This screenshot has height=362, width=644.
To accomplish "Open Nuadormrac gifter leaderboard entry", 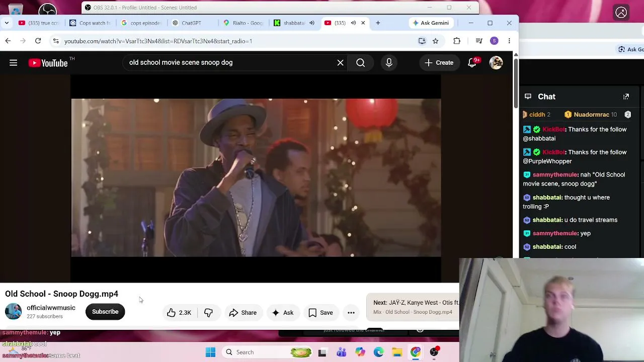I will pos(591,115).
